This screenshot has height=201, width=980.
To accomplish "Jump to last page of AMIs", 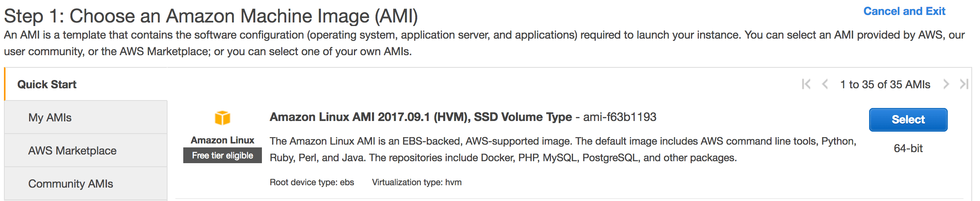I will [963, 84].
